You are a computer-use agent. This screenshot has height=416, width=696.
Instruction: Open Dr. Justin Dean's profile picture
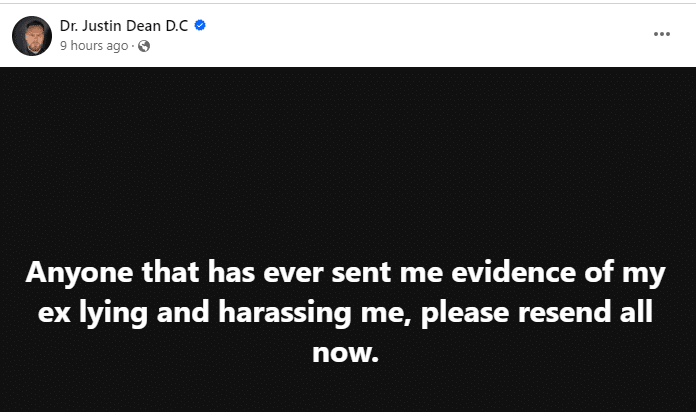pyautogui.click(x=32, y=36)
